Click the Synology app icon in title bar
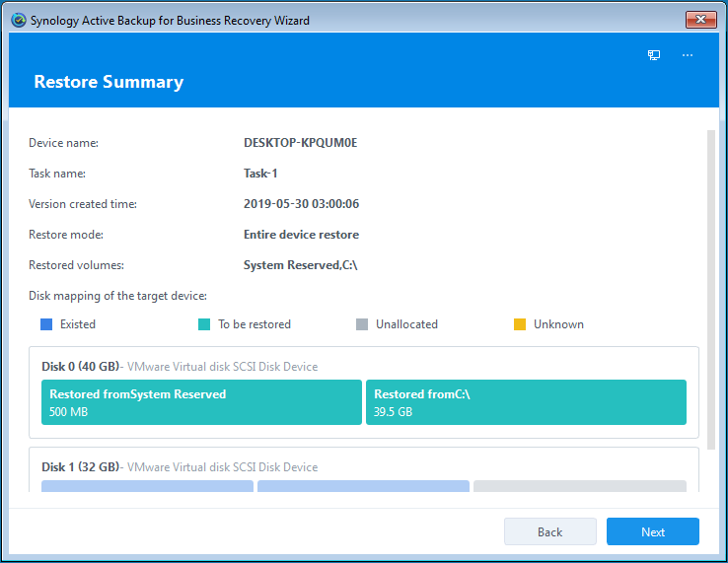The height and width of the screenshot is (563, 728). [x=18, y=20]
